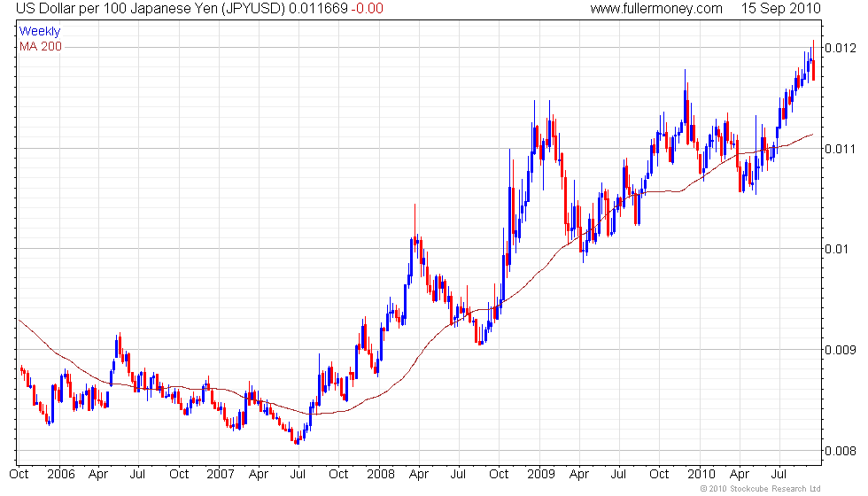Click the 0.012 y-axis label
Viewport: 868px width, 496px height.
[841, 48]
